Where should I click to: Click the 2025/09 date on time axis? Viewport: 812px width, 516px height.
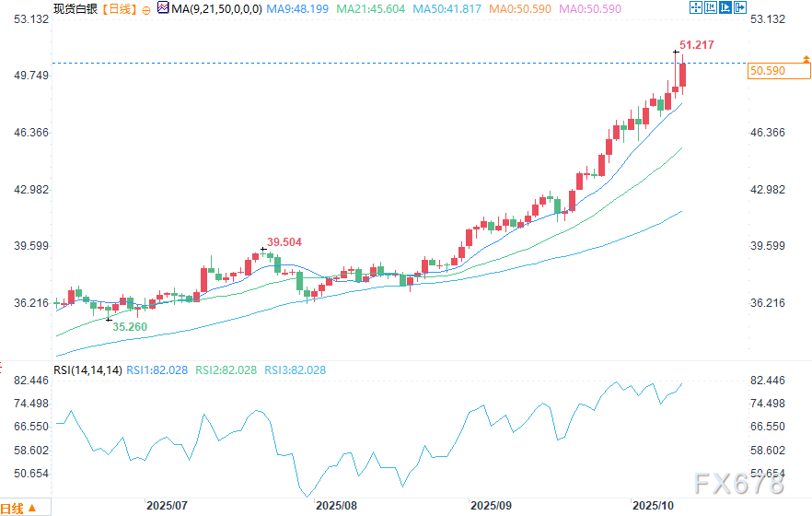pos(491,506)
